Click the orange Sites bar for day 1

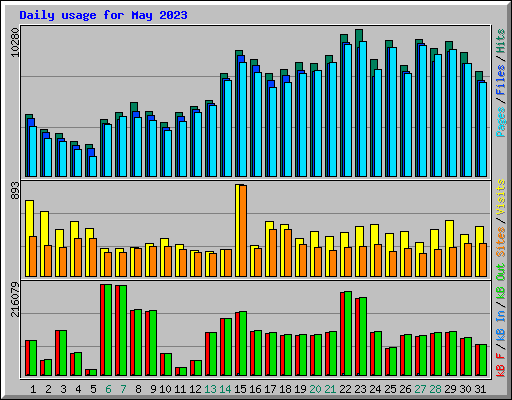pos(33,256)
